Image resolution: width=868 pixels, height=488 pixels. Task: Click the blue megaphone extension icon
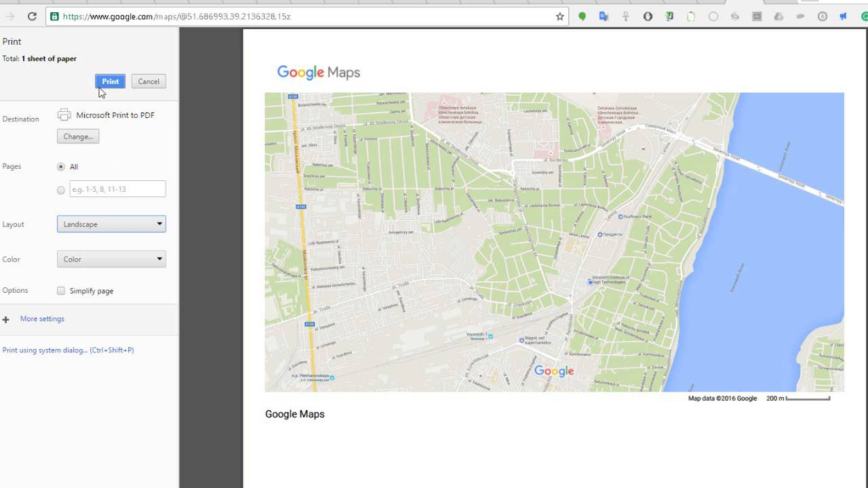[x=844, y=16]
